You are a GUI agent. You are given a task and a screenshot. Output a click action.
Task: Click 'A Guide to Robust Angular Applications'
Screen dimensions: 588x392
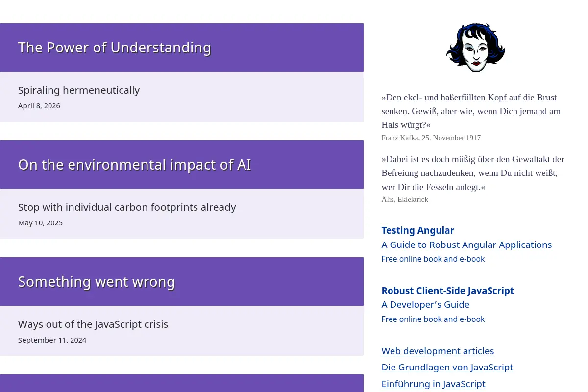(x=466, y=245)
